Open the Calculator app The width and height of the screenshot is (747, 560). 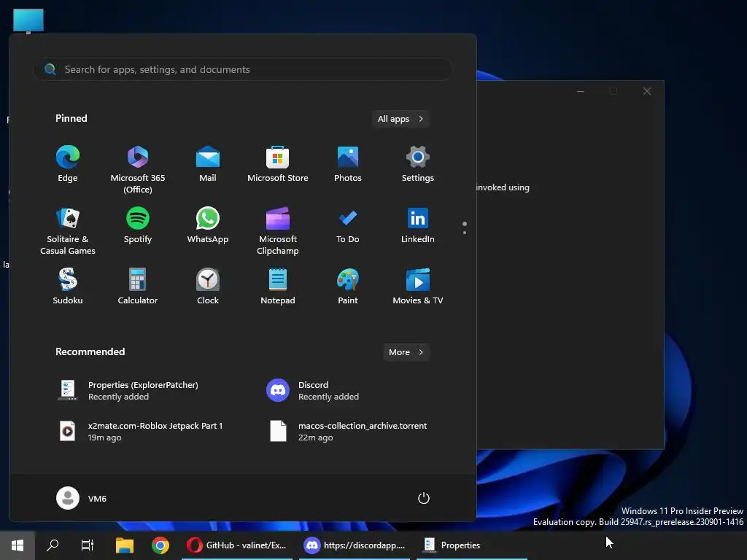138,287
